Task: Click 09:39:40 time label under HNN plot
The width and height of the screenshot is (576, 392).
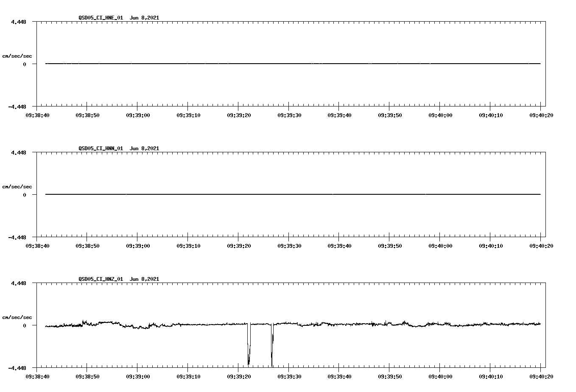Action: pyautogui.click(x=339, y=246)
